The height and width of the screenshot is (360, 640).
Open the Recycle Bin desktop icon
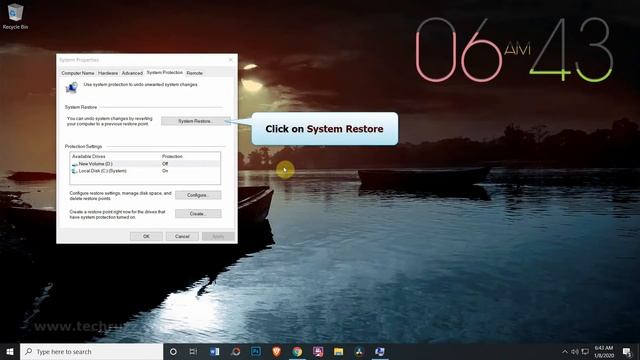click(x=15, y=16)
